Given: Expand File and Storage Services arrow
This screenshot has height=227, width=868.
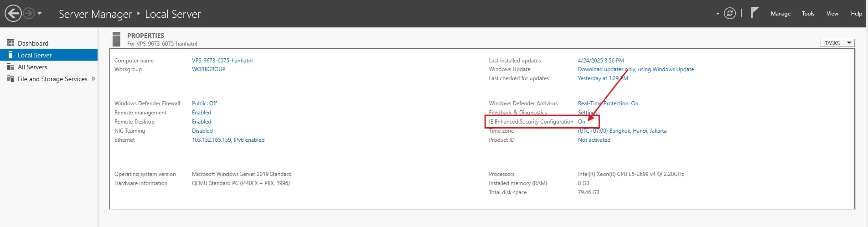Looking at the screenshot, I should pyautogui.click(x=94, y=79).
